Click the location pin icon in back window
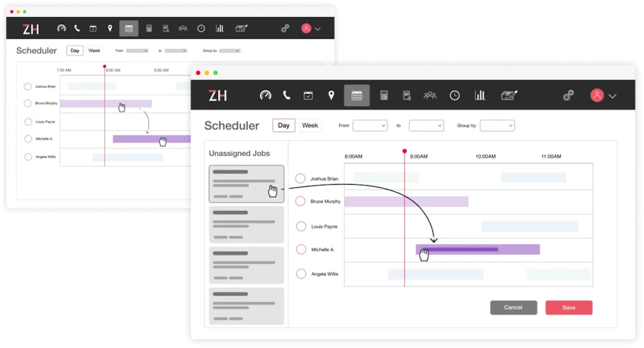 110,28
